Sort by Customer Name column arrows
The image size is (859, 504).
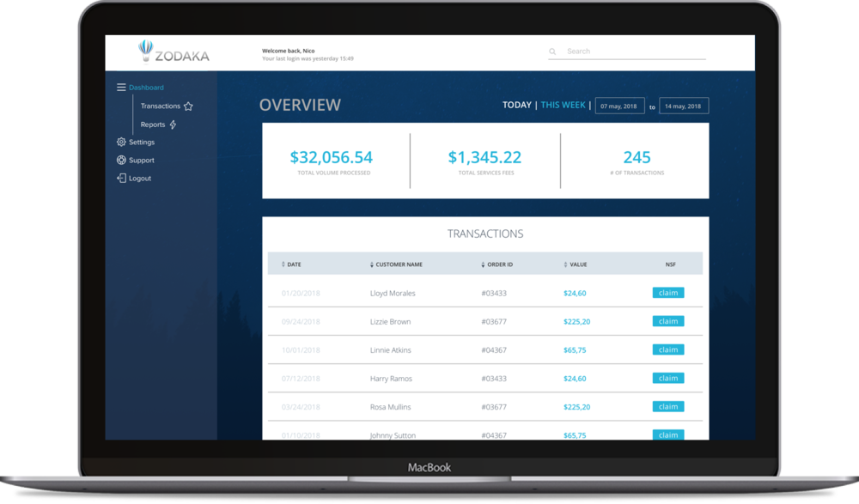371,264
